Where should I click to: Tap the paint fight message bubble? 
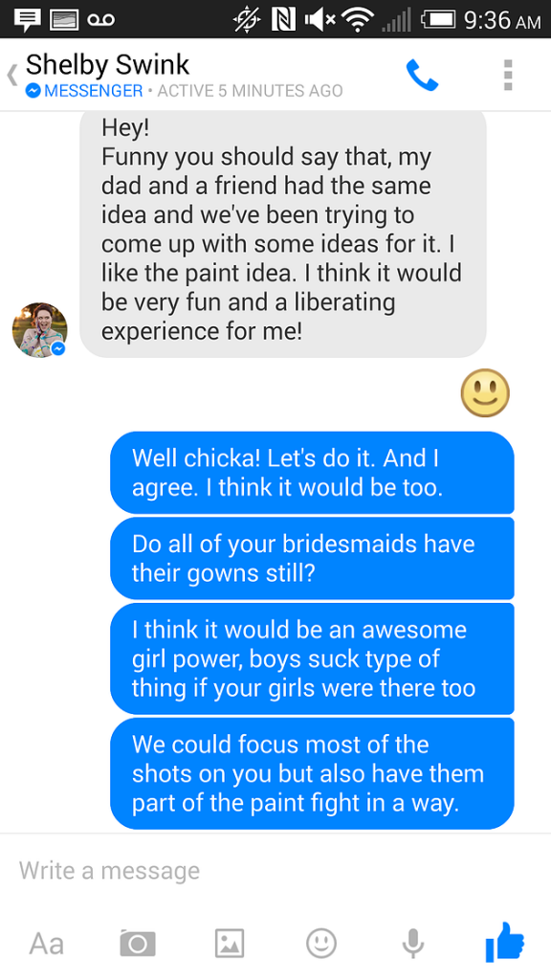click(313, 773)
